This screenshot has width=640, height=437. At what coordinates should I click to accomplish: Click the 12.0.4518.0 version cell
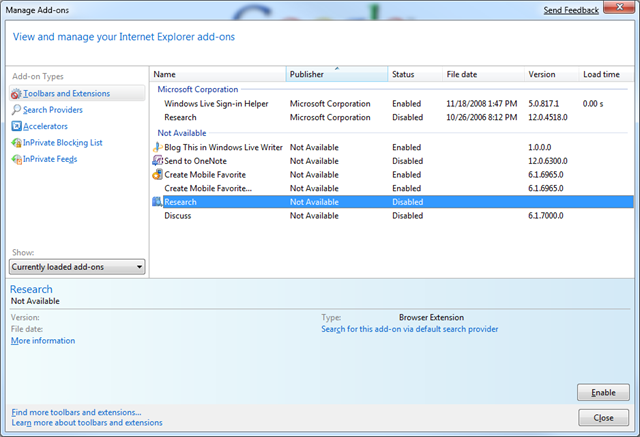click(548, 118)
